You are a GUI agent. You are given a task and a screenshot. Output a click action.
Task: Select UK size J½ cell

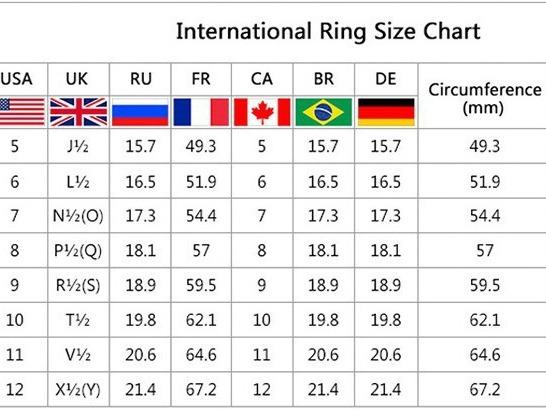click(x=78, y=146)
